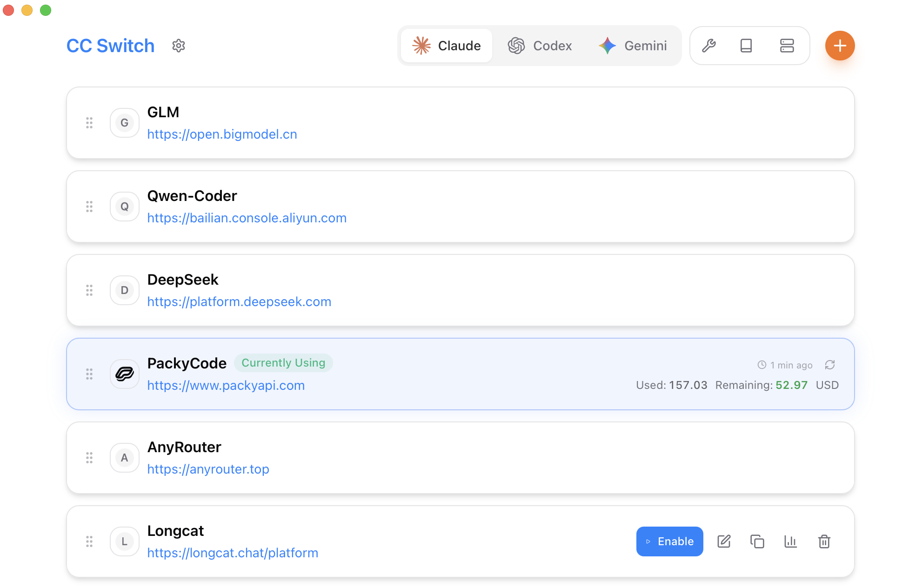Switch to the Gemini tab
This screenshot has width=922, height=588.
click(633, 46)
